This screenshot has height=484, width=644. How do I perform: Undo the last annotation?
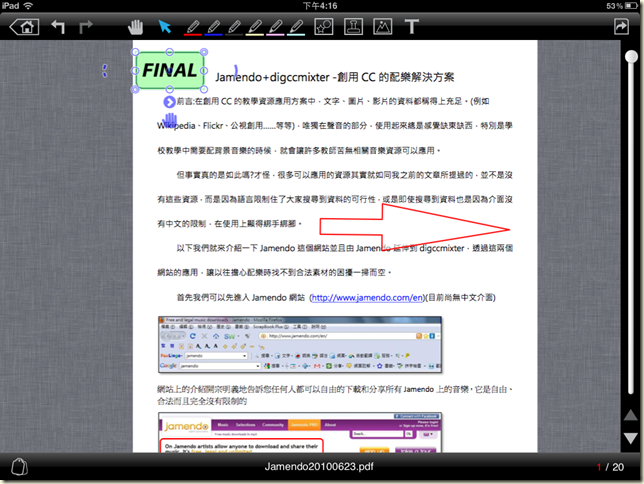pyautogui.click(x=58, y=27)
